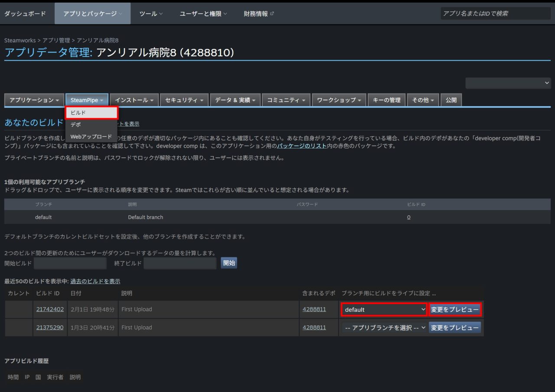555x392 pixels.
Task: Open the コミュニティ tab menu
Action: tap(286, 100)
